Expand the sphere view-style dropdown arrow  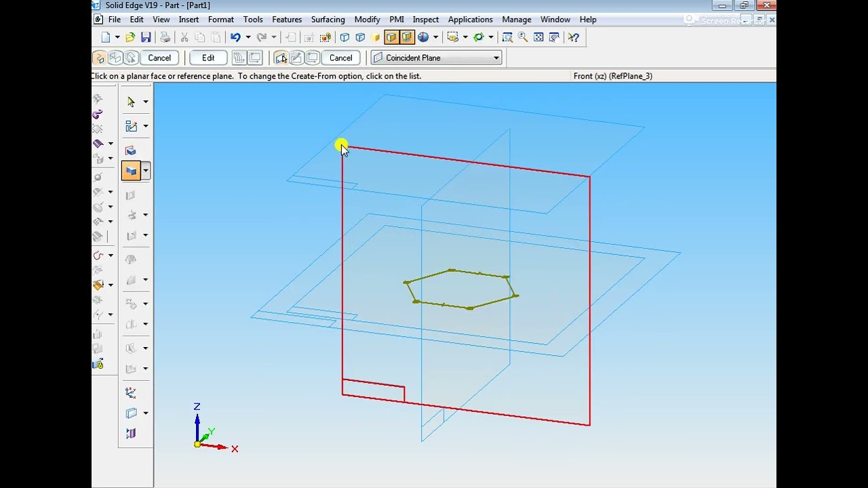click(x=435, y=37)
